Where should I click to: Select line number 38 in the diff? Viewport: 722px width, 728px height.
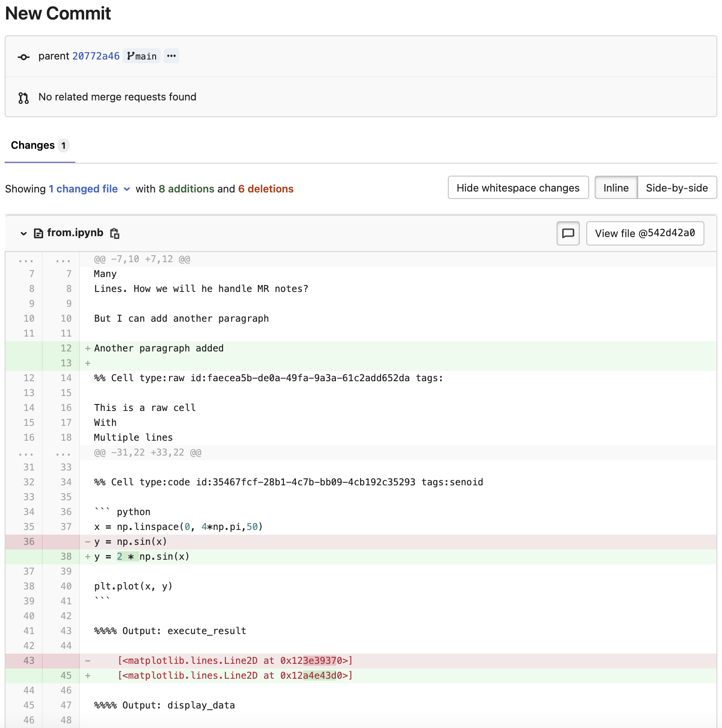click(x=66, y=556)
